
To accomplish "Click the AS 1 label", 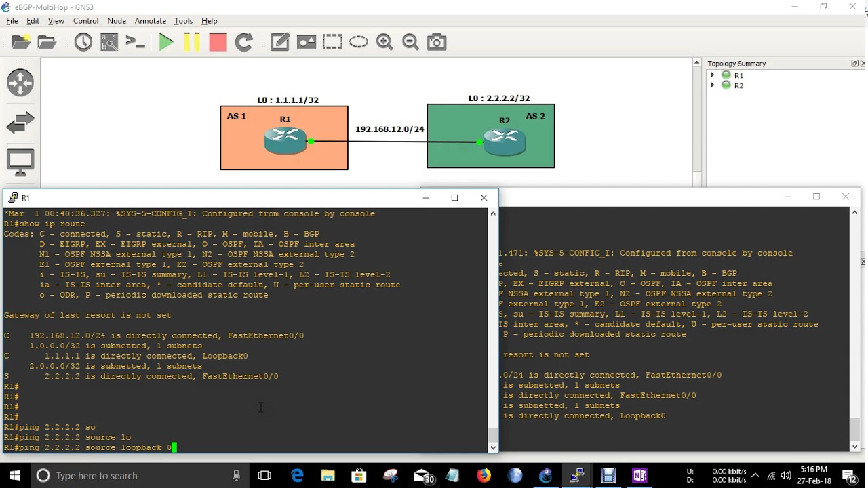I will (237, 116).
